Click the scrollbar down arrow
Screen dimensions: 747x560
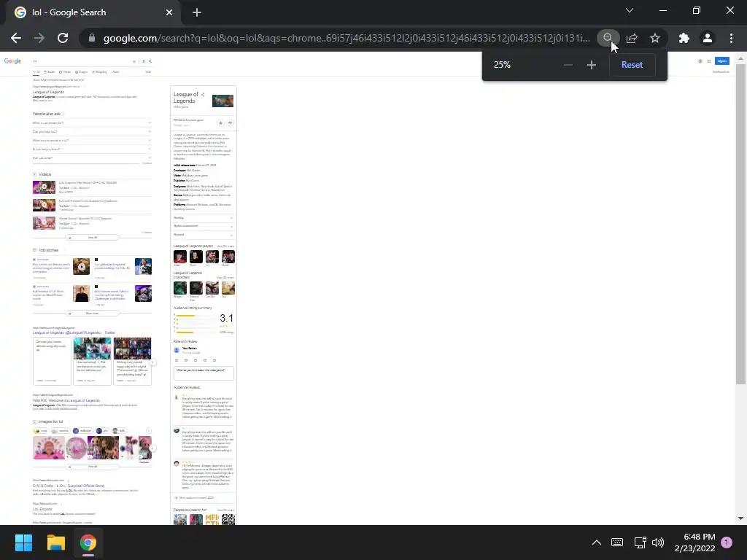[740, 518]
